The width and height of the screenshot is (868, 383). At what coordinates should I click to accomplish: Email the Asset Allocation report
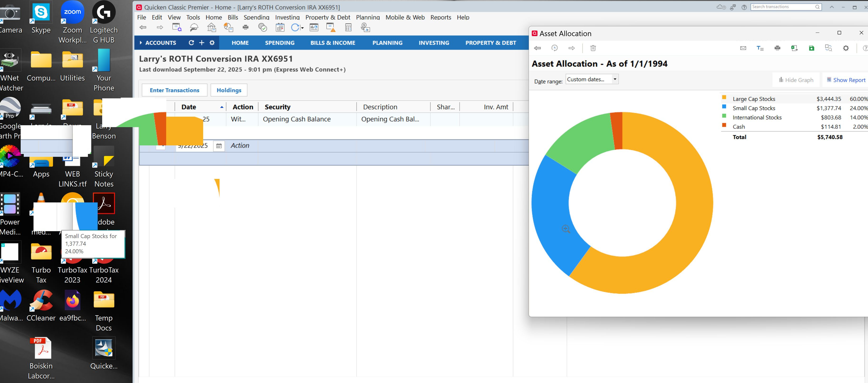743,48
